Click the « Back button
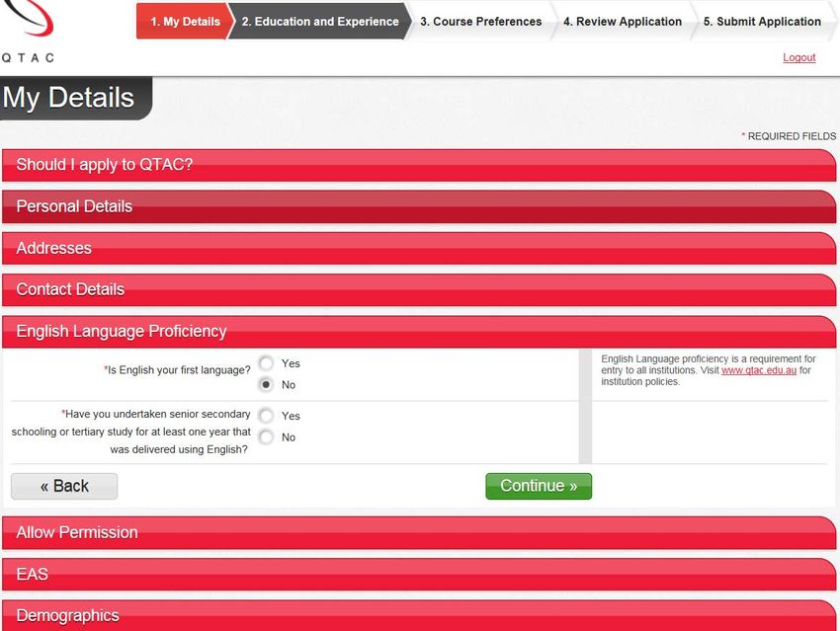This screenshot has height=631, width=840. [x=64, y=486]
